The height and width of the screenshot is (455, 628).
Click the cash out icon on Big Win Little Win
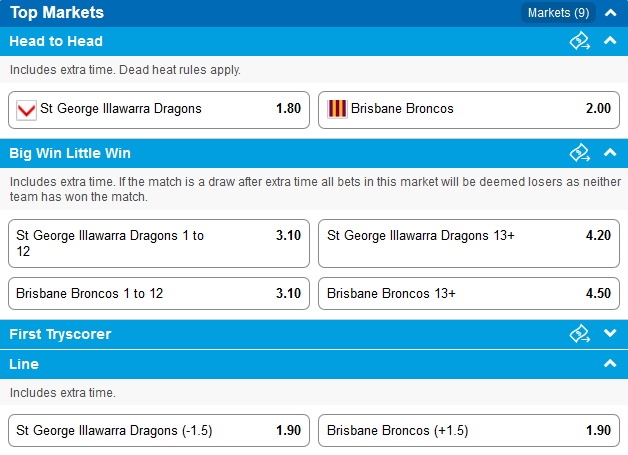tap(580, 153)
